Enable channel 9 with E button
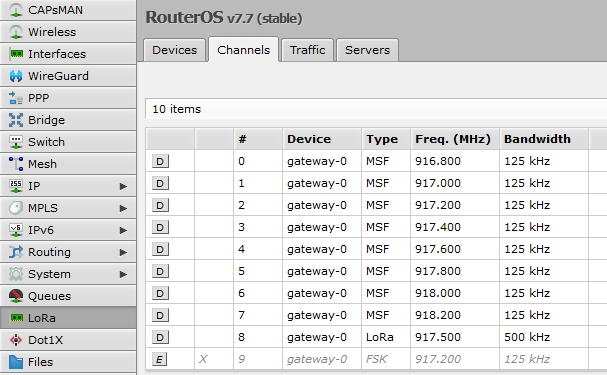Screen dimensions: 607x375 pos(159,360)
